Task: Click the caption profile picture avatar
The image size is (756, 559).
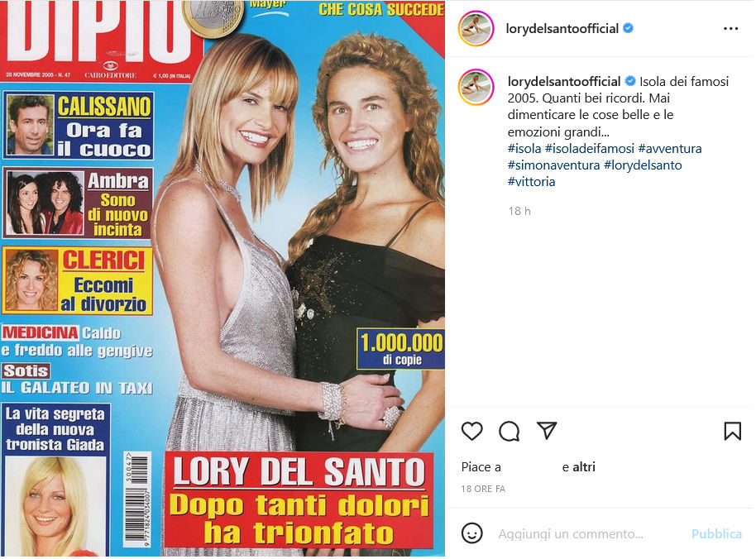Action: click(476, 87)
